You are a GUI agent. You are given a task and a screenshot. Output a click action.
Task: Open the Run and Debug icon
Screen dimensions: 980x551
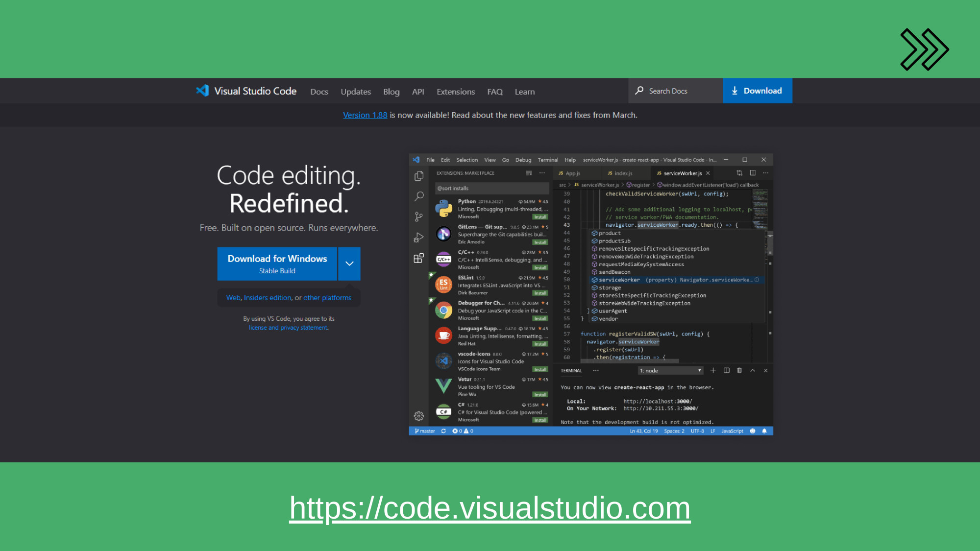(418, 238)
